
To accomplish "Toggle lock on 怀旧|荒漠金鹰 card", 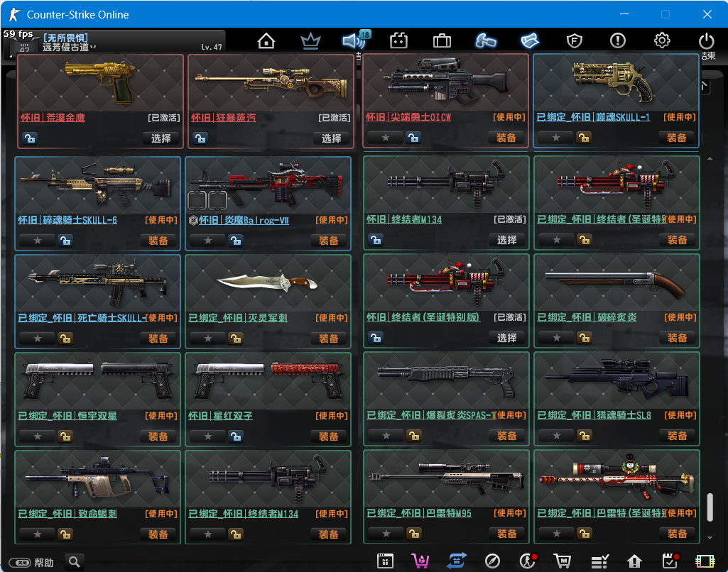I will pos(30,138).
